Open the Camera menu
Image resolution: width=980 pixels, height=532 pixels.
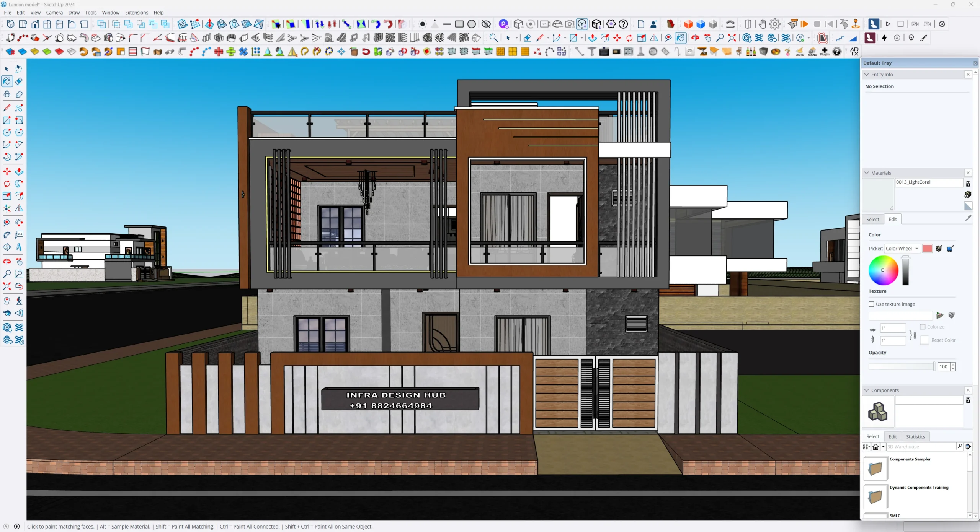pos(54,13)
